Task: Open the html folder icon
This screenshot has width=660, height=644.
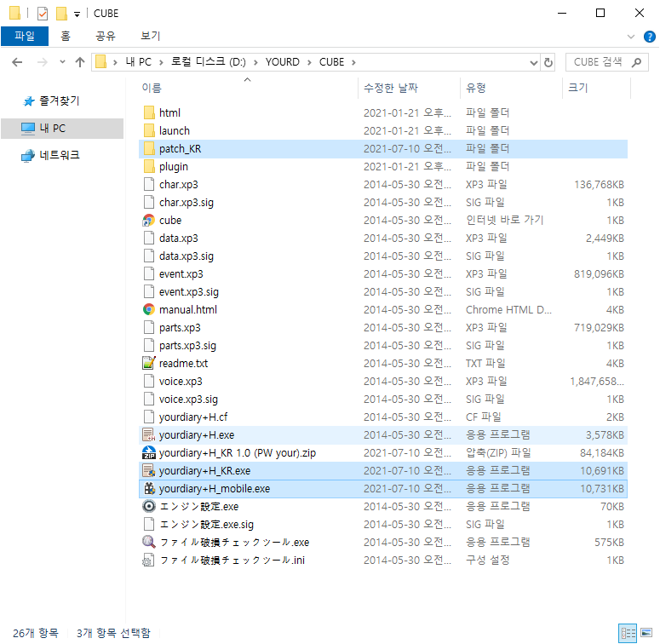Action: pos(149,112)
